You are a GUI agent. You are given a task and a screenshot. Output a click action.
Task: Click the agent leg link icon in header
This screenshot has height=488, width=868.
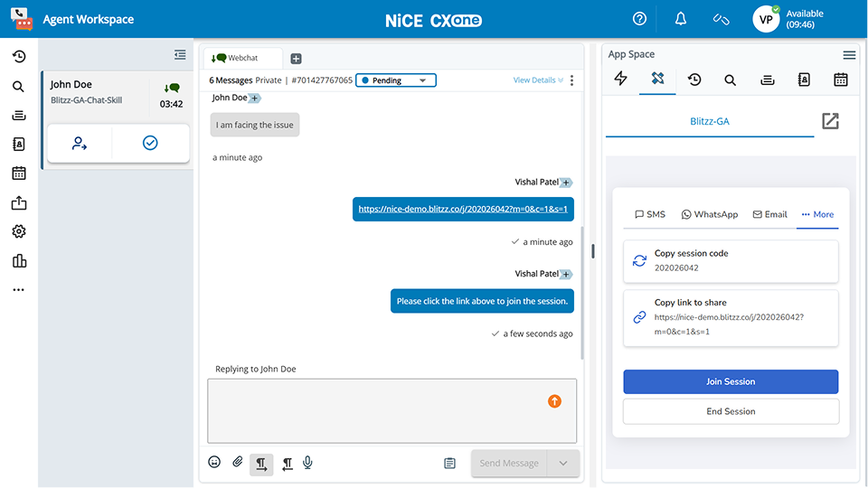(721, 19)
